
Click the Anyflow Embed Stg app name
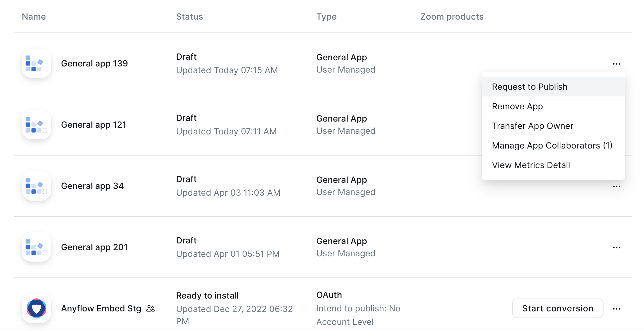101,308
